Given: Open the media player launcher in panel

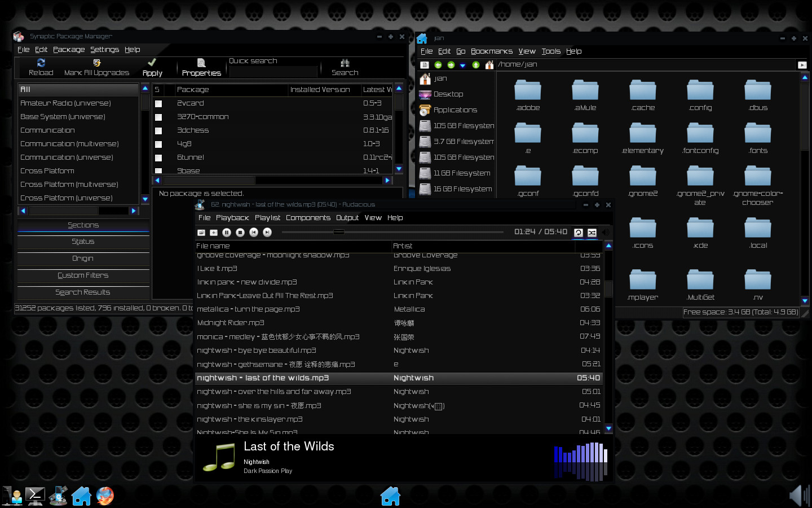Looking at the screenshot, I should [58, 496].
